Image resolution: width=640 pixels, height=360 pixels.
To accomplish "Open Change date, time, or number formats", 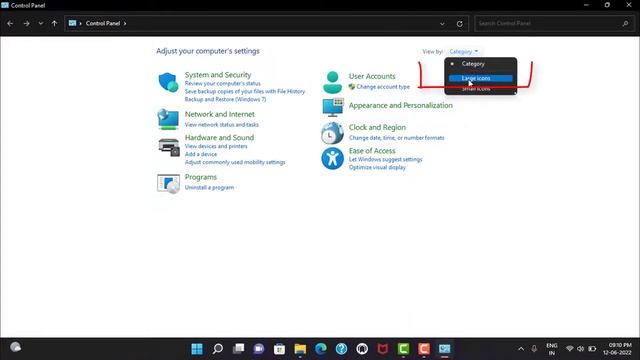I will click(396, 138).
